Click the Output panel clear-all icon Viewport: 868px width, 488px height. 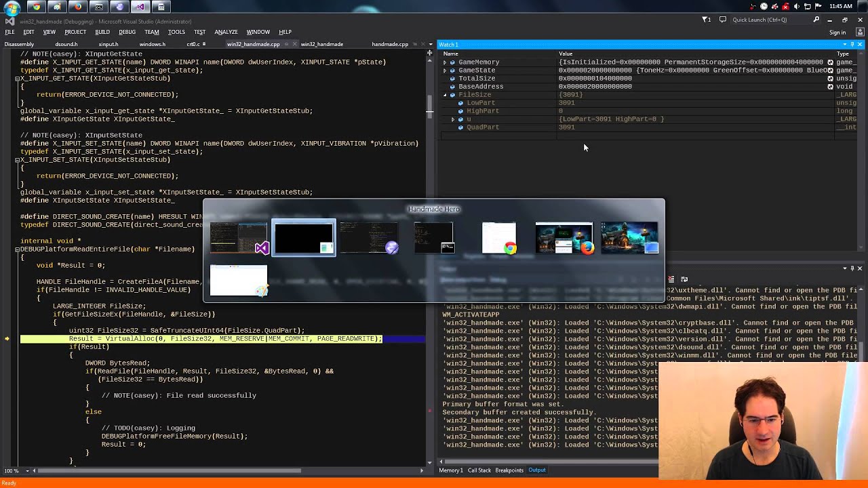point(671,279)
